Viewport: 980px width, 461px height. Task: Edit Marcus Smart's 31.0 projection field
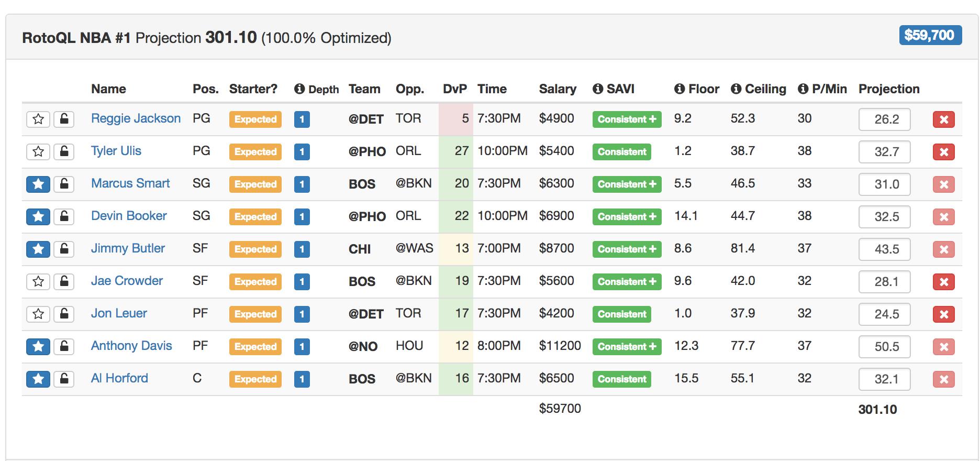point(885,184)
